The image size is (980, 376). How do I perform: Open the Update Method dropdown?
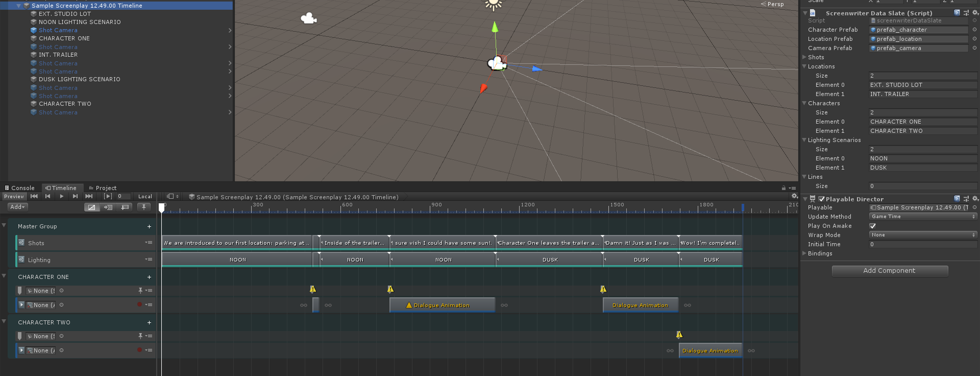click(x=923, y=217)
